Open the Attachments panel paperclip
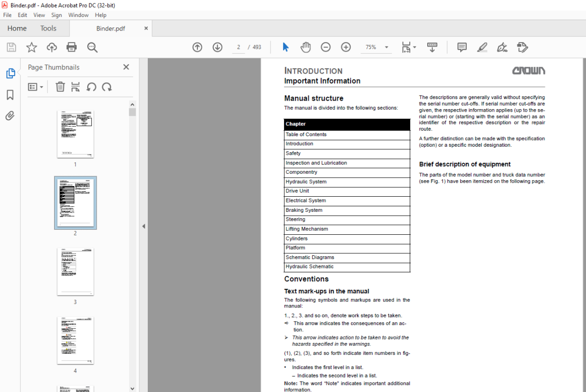Viewport: 586px width, 392px height. (x=10, y=116)
